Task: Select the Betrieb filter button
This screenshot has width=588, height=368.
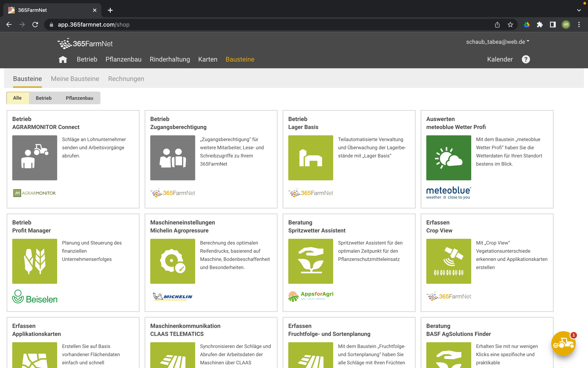Action: 44,98
